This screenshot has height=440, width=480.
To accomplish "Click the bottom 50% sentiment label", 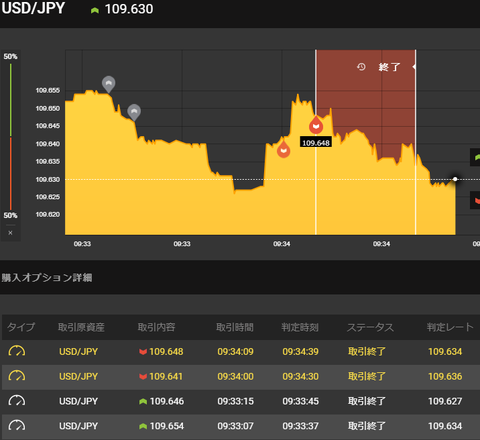I will pos(10,215).
